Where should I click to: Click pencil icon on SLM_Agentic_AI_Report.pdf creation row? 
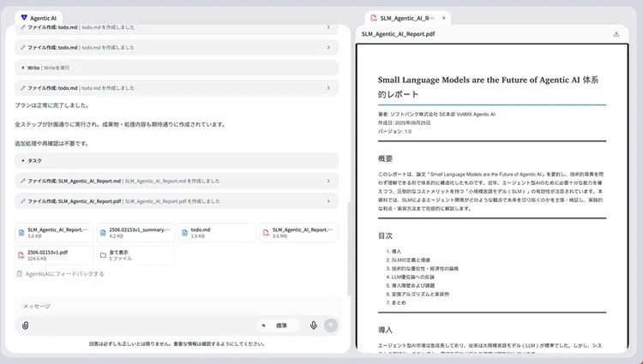[x=23, y=201]
